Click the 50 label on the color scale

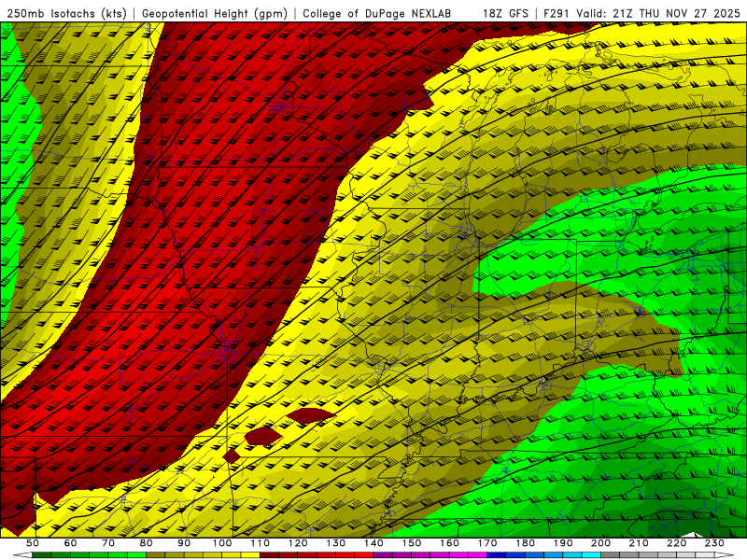point(33,543)
